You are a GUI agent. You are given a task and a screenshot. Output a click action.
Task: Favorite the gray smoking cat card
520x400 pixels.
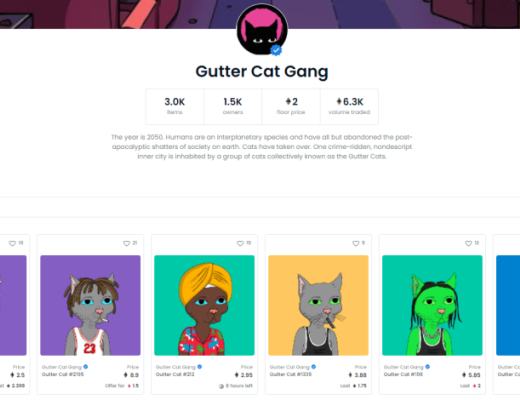pyautogui.click(x=356, y=243)
